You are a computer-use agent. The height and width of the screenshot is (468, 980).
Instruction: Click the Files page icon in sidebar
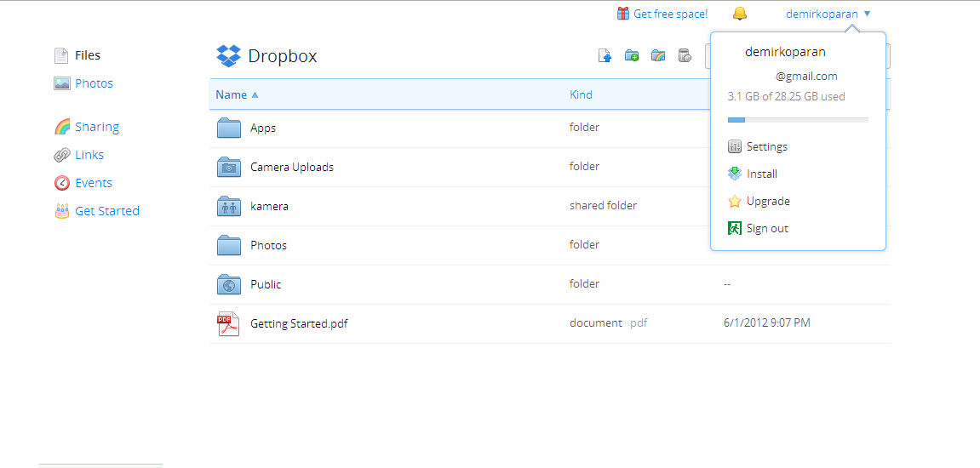point(61,55)
